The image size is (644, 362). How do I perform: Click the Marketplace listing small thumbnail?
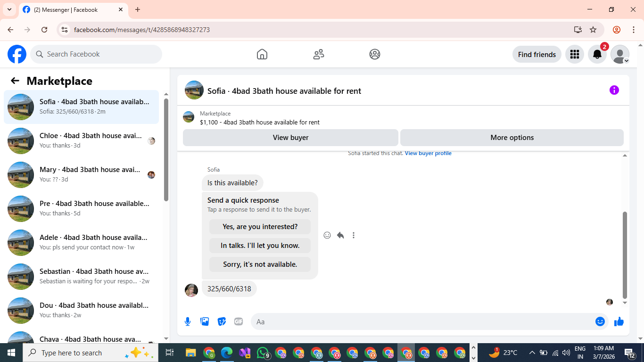[189, 117]
